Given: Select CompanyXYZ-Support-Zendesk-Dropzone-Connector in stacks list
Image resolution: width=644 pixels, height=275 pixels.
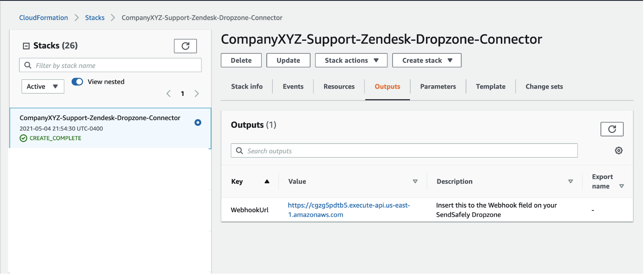Looking at the screenshot, I should tap(100, 118).
